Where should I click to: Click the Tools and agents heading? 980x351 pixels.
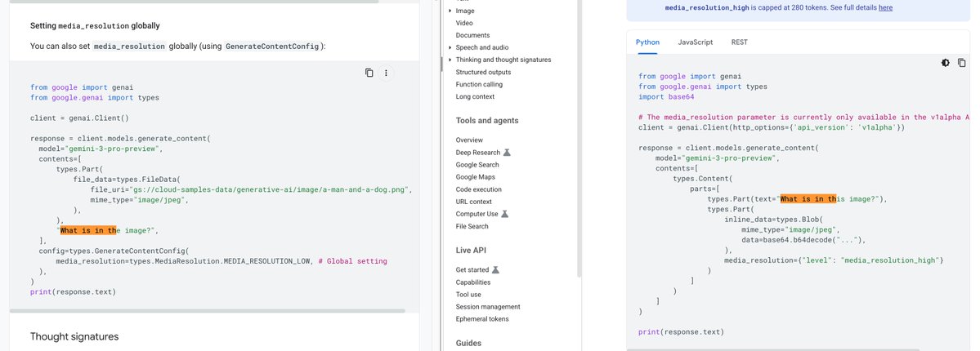tap(487, 121)
